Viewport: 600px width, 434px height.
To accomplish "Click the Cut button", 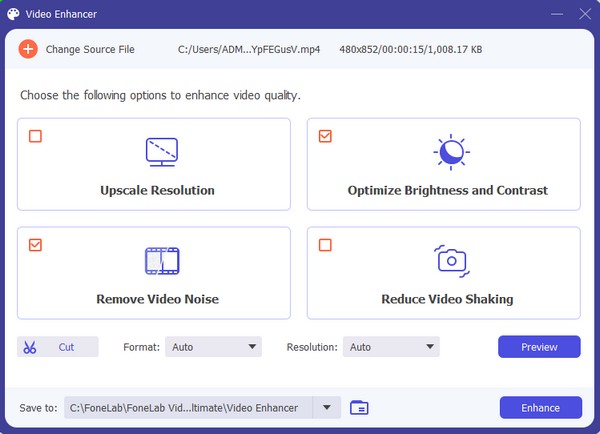I will (58, 347).
